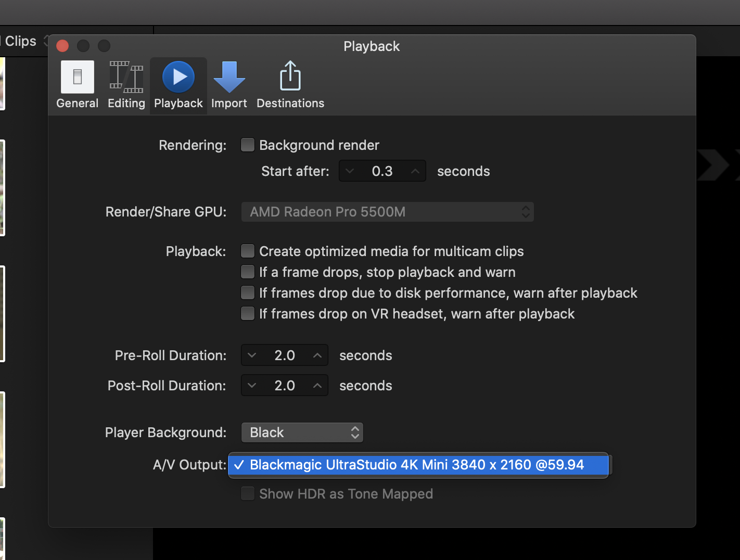Open the Destinations preferences pane
This screenshot has height=560, width=740.
(x=290, y=85)
